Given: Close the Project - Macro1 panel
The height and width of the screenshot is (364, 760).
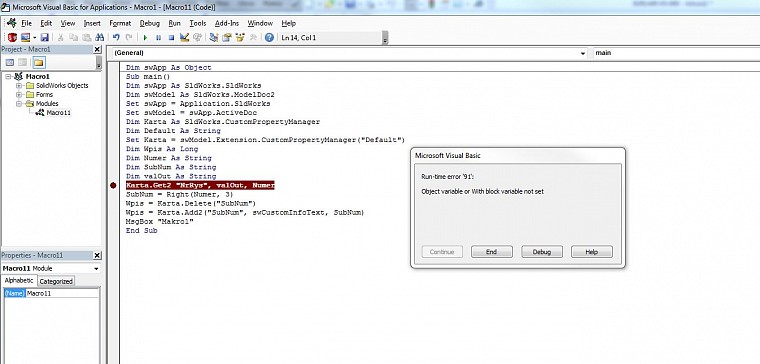Looking at the screenshot, I should tap(97, 49).
